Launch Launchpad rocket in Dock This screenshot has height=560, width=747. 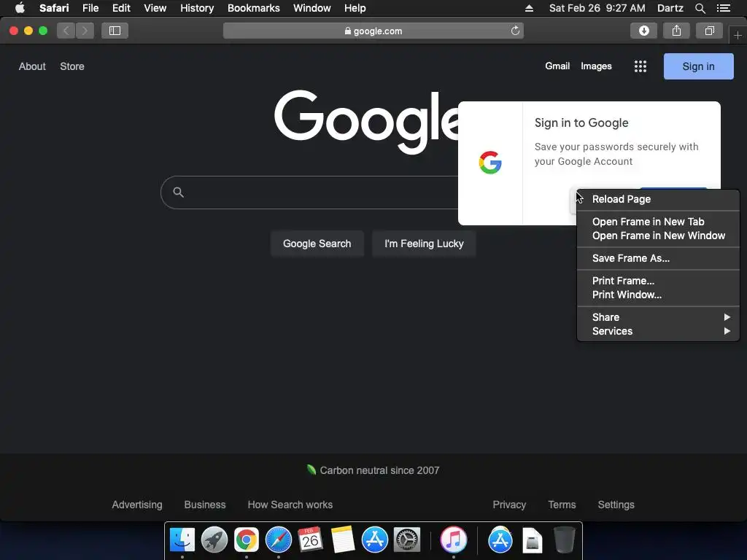(x=214, y=540)
